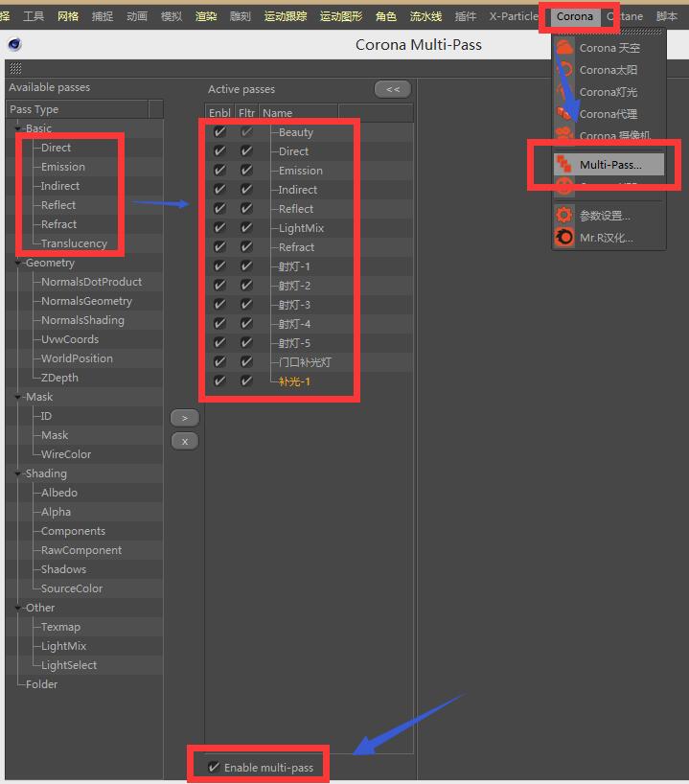Select Direct in available Basic passes

(56, 148)
